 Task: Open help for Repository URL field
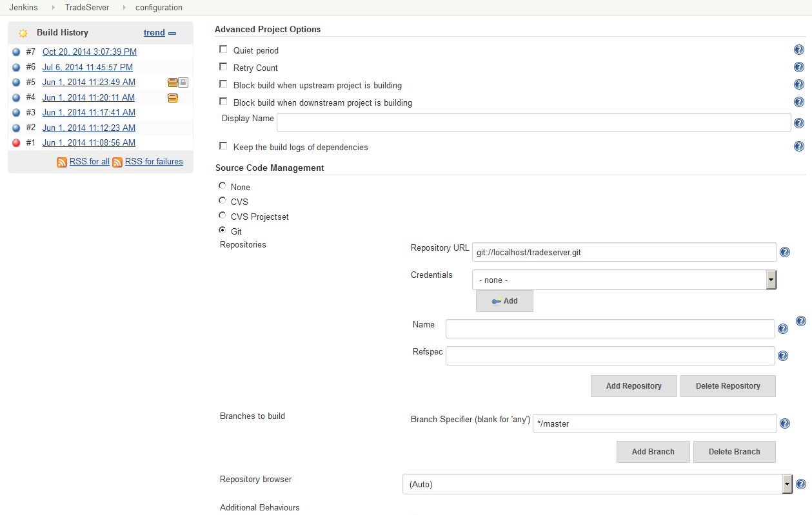(x=785, y=252)
